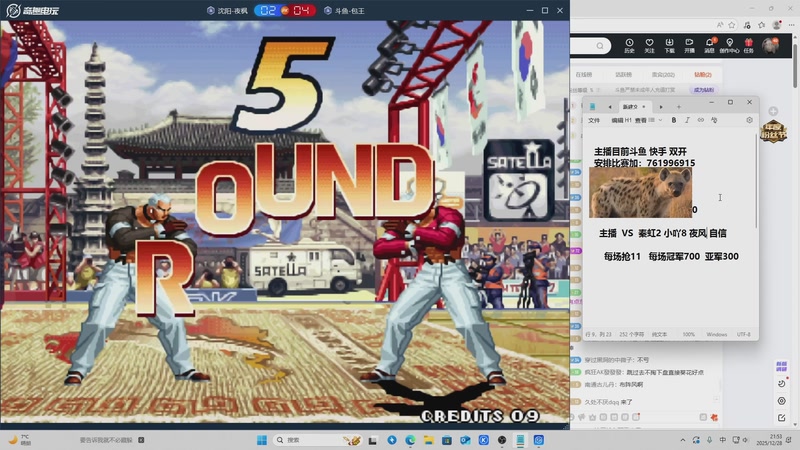This screenshot has width=800, height=450.
Task: Click Notepad vertical scrollbar
Action: (x=756, y=182)
